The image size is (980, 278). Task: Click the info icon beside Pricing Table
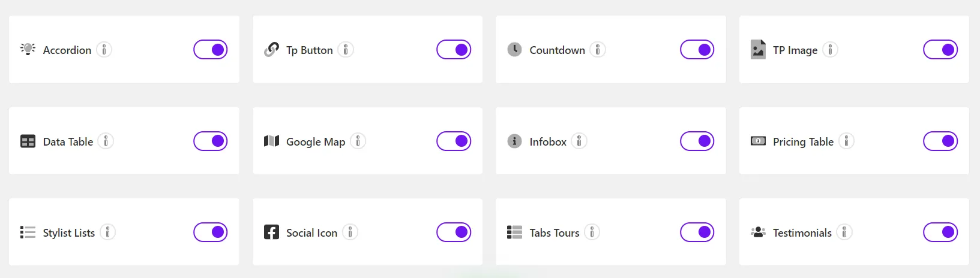[846, 141]
